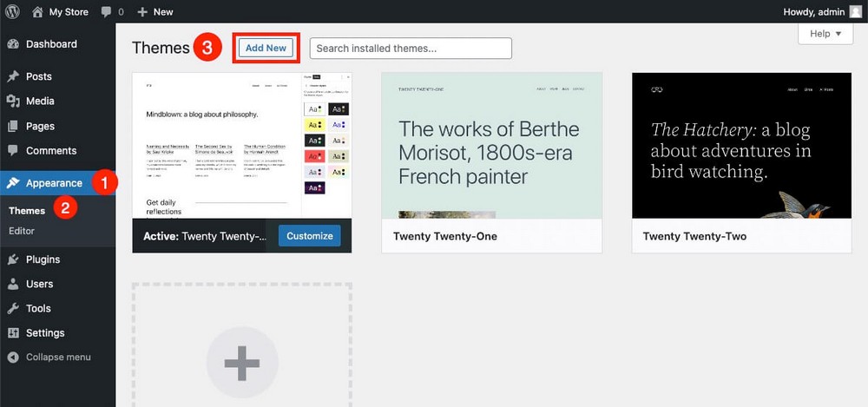Click the Add New theme button
This screenshot has width=868, height=407.
(266, 49)
